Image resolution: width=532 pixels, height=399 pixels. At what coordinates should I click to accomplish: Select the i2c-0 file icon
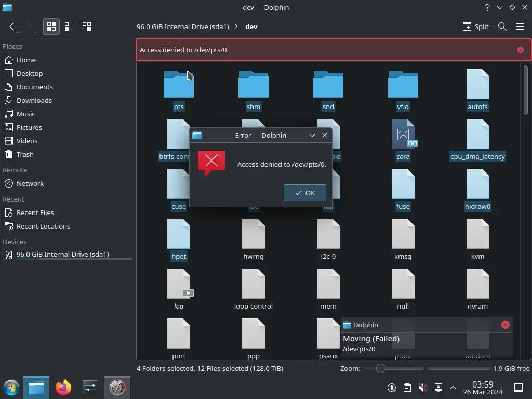[x=328, y=234]
